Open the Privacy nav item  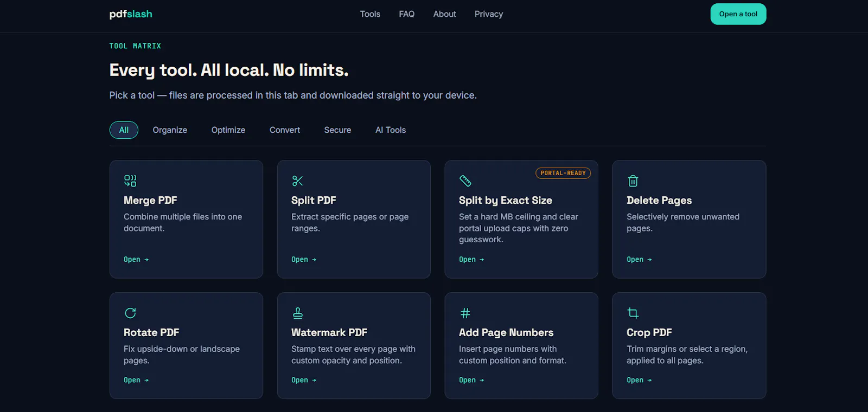click(x=489, y=14)
